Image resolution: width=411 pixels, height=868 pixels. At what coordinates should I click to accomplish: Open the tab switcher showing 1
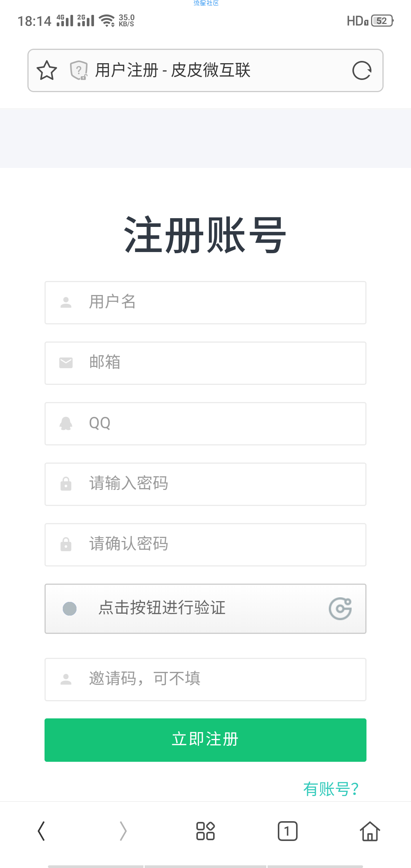[288, 831]
